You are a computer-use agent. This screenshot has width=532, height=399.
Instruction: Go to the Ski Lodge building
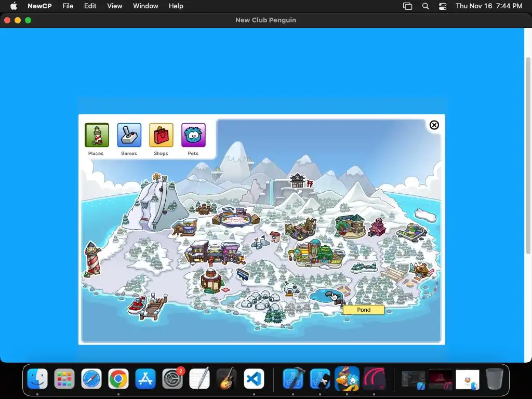pyautogui.click(x=185, y=227)
